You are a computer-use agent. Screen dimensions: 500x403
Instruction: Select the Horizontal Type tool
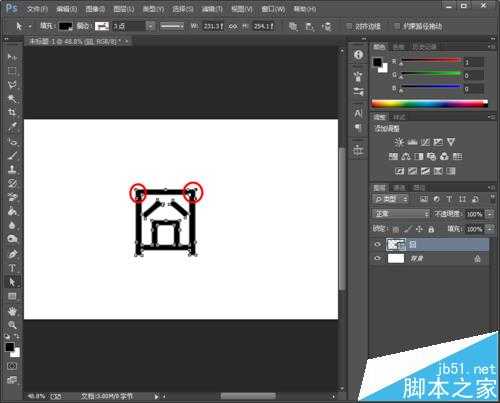(x=12, y=268)
